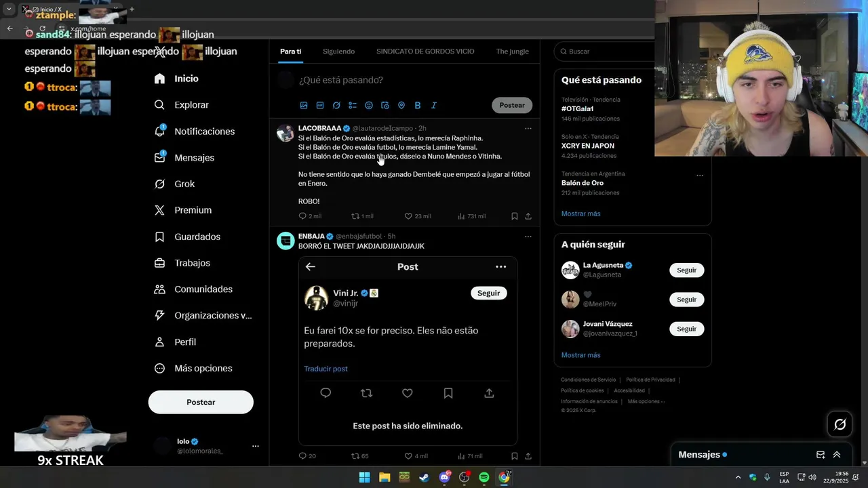Screen dimensions: 868x488
Task: Open floating Grok button
Action: click(840, 424)
